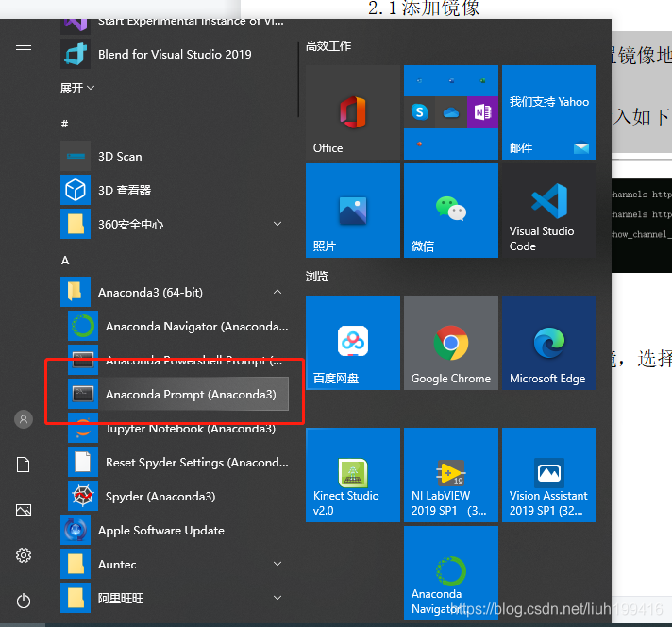Open the Office tile
This screenshot has height=627, width=672.
tap(353, 112)
